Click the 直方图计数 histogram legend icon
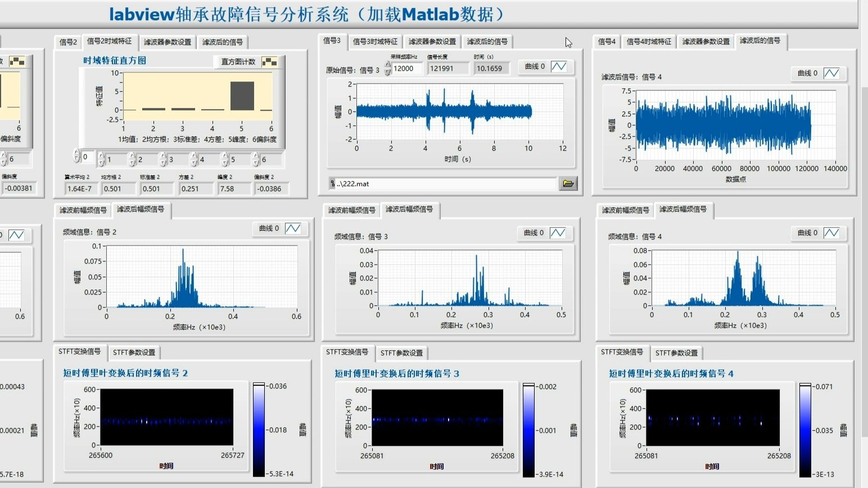Screen dimensions: 868x488 [x=270, y=61]
